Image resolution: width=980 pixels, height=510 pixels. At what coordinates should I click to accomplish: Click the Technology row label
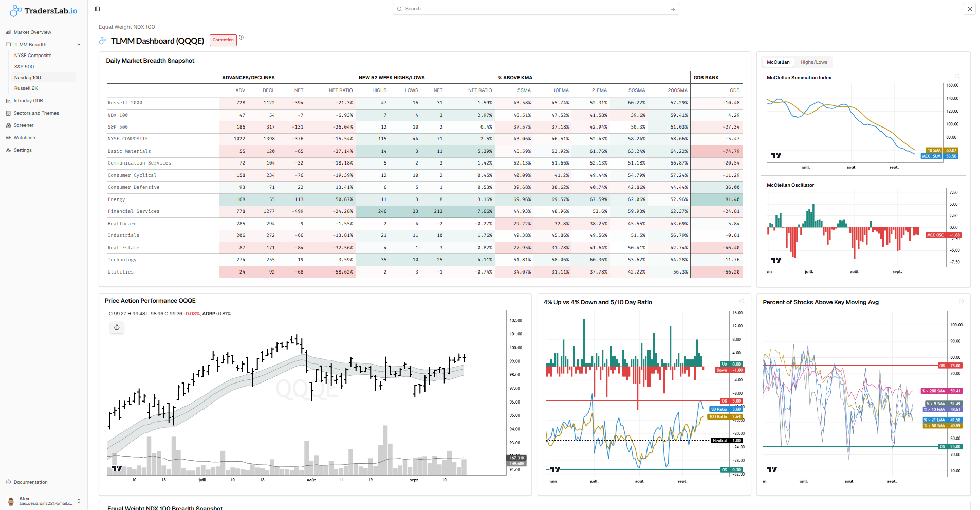click(x=122, y=260)
